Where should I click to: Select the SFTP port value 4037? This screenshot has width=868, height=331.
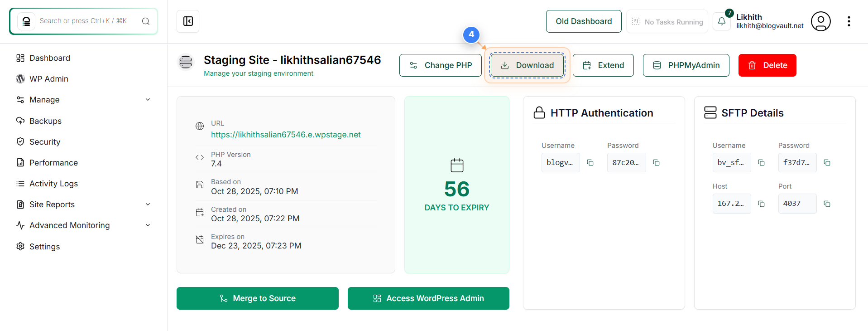point(797,204)
